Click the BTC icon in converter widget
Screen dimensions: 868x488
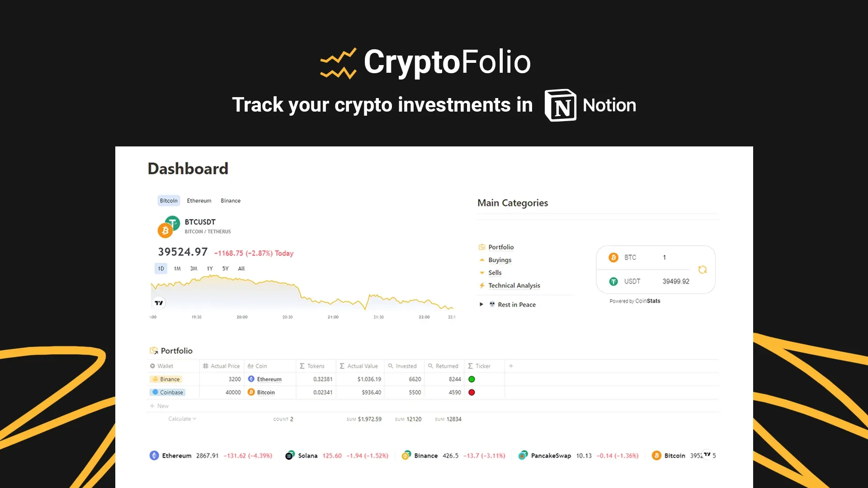coord(613,258)
